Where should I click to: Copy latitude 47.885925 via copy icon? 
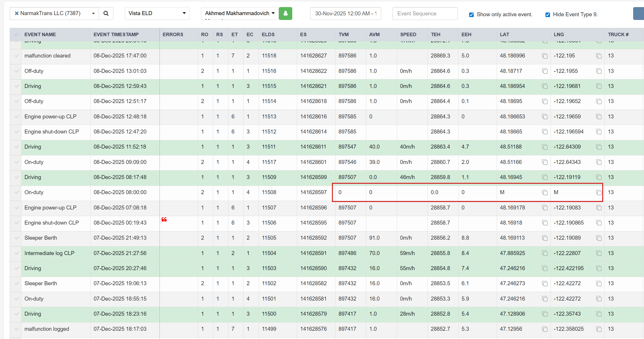545,253
